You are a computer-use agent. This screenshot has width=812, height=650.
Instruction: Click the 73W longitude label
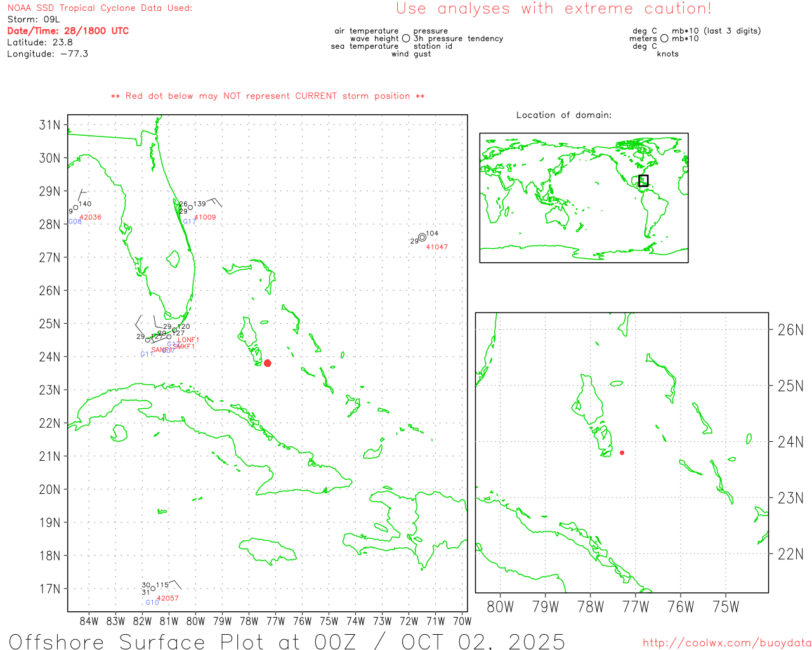click(383, 621)
